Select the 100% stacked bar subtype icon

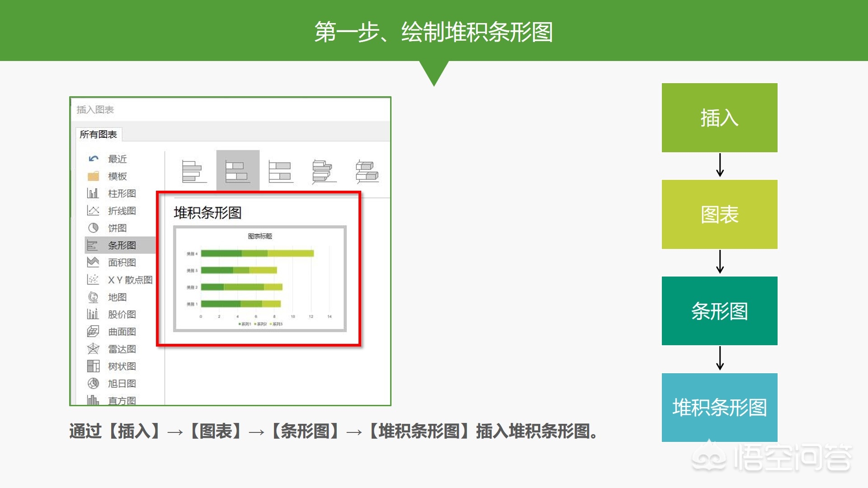click(x=280, y=172)
